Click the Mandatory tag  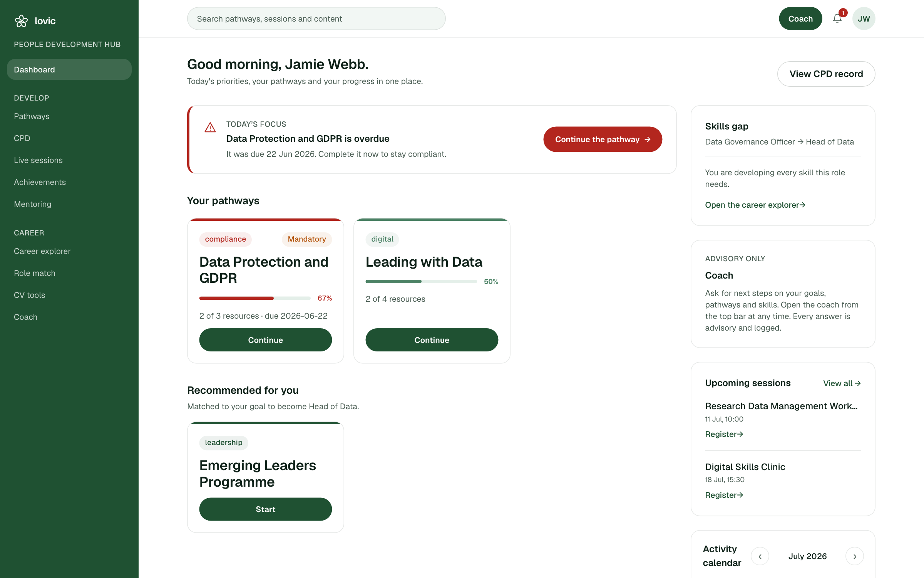pyautogui.click(x=307, y=239)
